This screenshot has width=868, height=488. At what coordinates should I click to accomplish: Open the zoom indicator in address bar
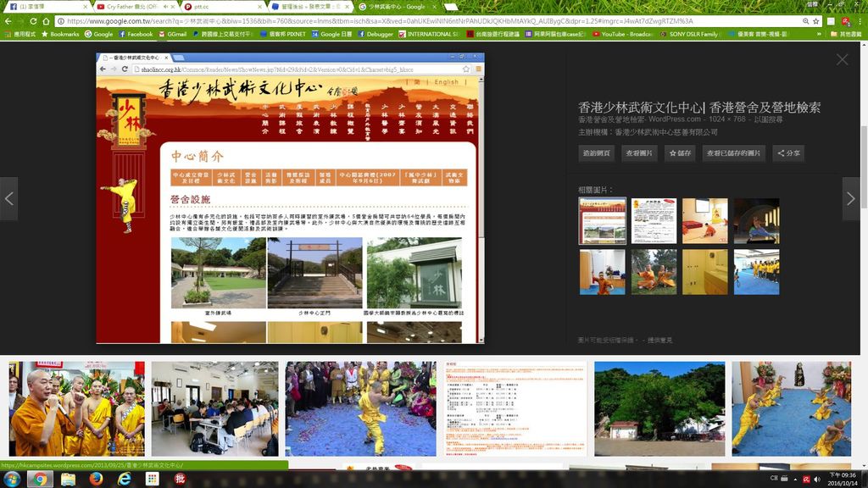coord(805,21)
